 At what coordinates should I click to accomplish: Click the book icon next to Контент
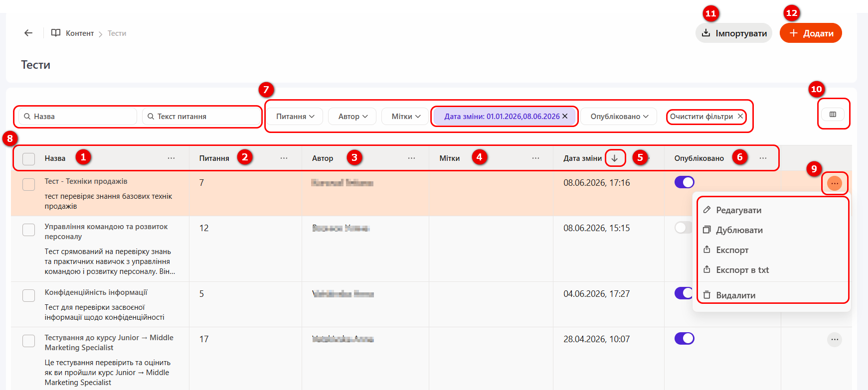(x=56, y=33)
